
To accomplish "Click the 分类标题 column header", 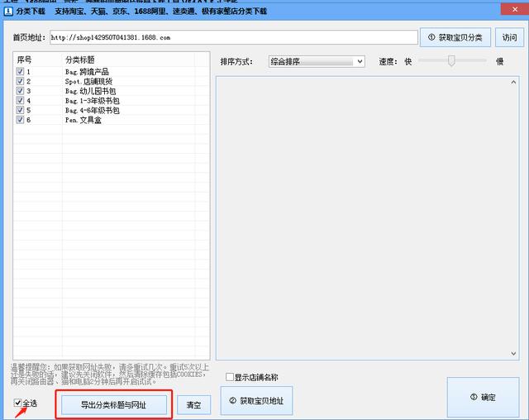I will [80, 60].
